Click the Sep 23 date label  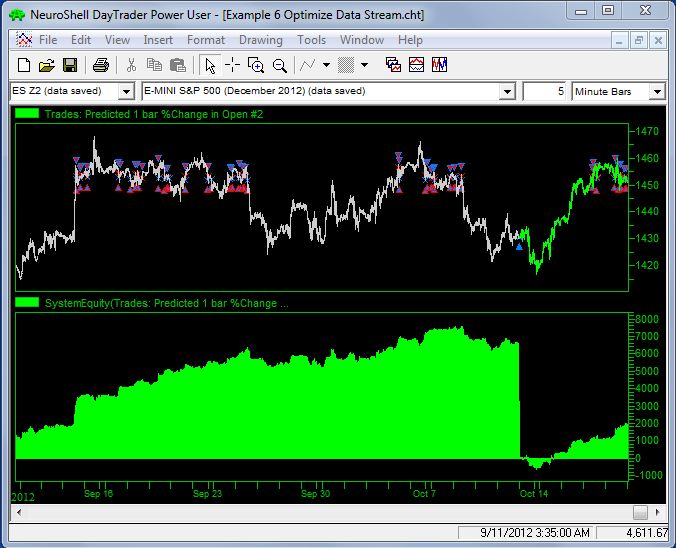pos(207,494)
